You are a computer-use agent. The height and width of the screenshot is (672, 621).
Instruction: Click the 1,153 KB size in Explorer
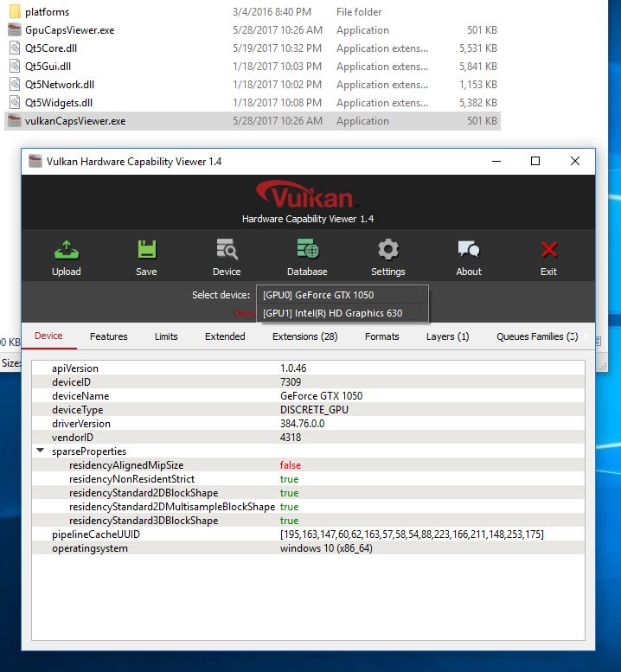pos(477,85)
